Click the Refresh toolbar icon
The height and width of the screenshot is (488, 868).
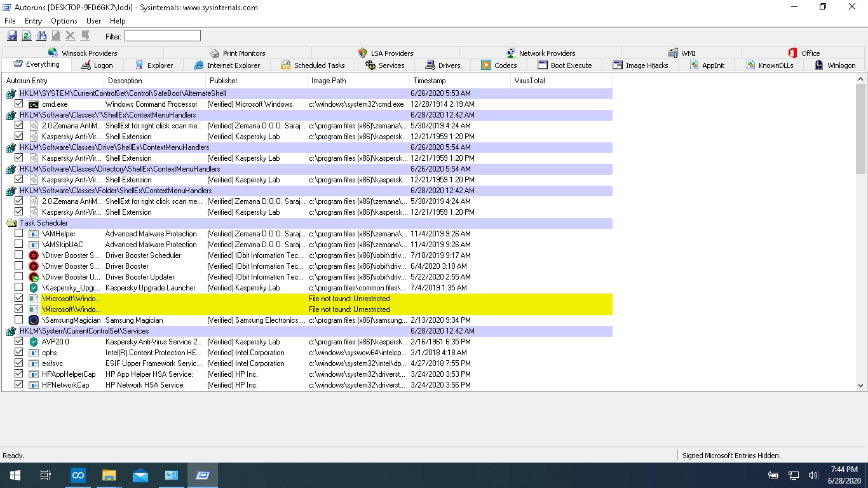point(27,36)
